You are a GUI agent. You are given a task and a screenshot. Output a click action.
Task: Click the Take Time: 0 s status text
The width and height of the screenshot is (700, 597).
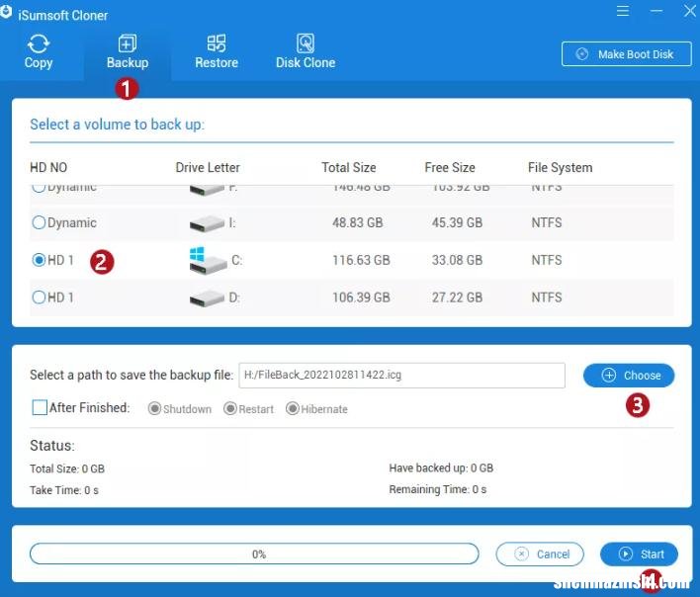coord(64,490)
